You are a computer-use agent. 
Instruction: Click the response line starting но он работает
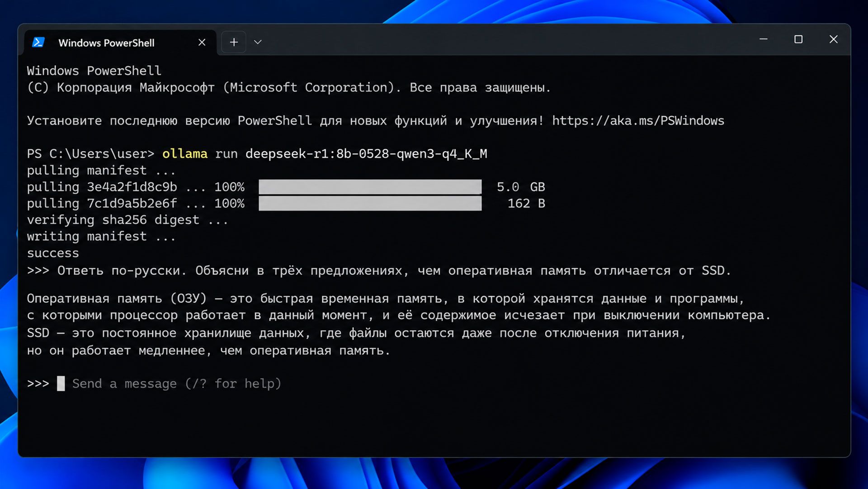208,351
